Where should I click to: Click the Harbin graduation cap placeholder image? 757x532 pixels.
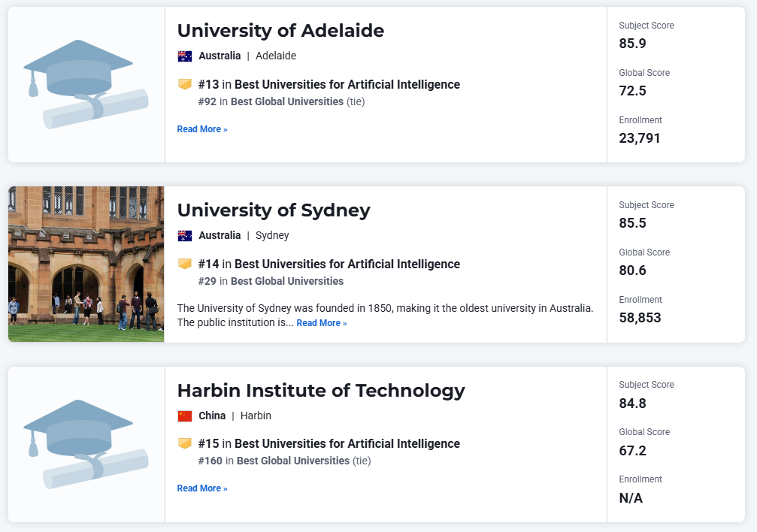click(x=86, y=444)
